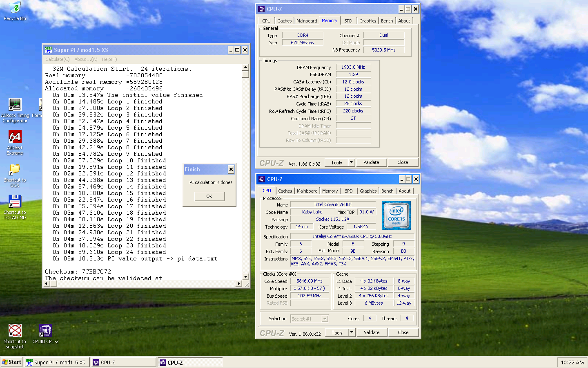
Task: Click Super PI vertical scrollbar down arrow
Action: [x=245, y=277]
